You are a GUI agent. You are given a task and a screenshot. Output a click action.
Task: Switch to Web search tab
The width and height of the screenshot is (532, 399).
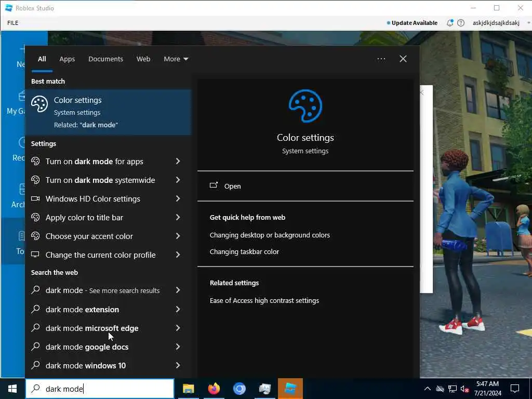tap(143, 59)
